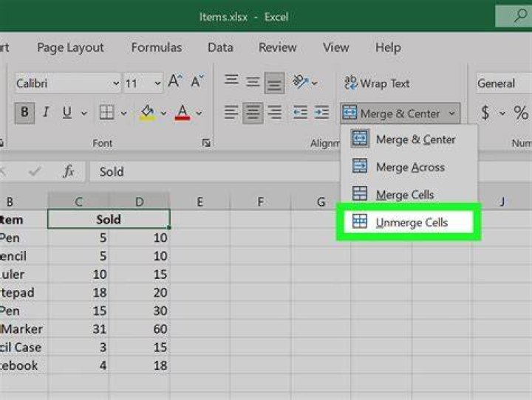Set Top Align vertical alignment
532x400 pixels.
[231, 81]
